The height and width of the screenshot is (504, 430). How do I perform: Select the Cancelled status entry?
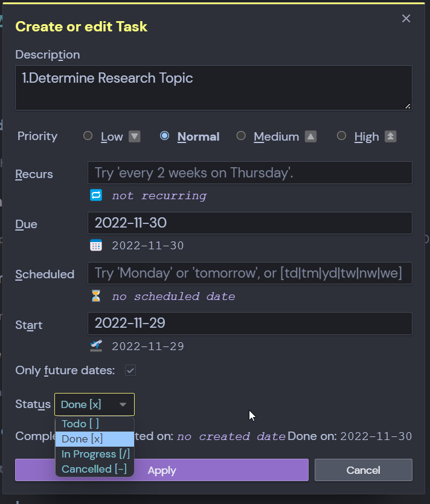(94, 469)
